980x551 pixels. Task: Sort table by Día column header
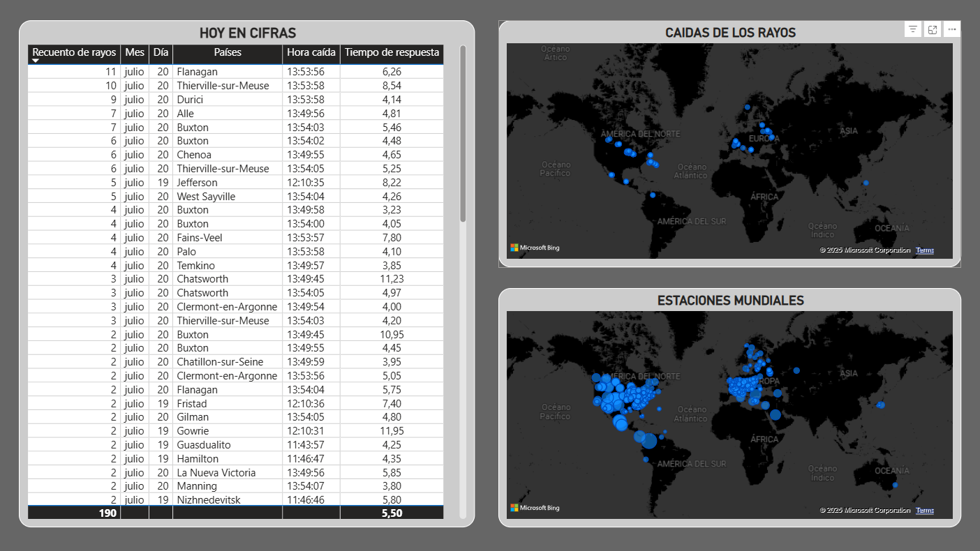click(x=161, y=52)
